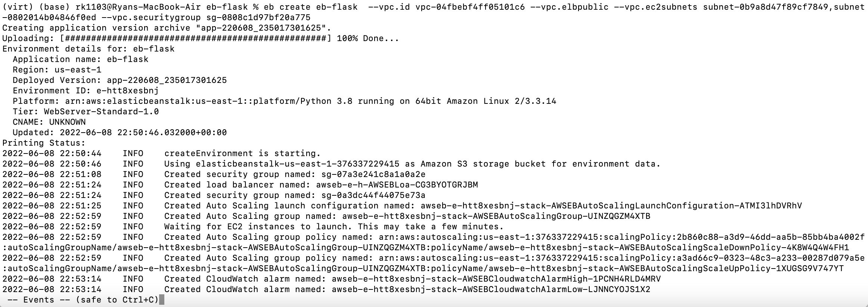
Task: Click the Deployed Version value app-220608_235017301625
Action: pyautogui.click(x=167, y=80)
